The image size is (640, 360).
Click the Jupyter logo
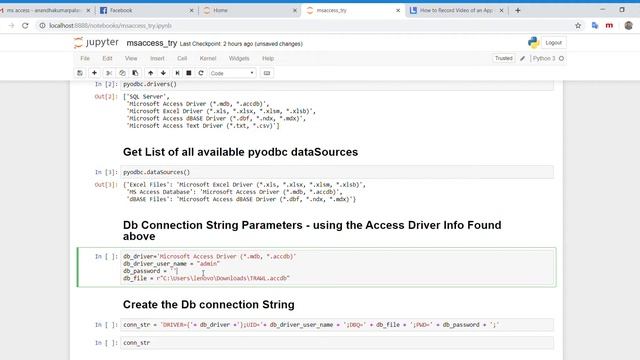click(96, 42)
